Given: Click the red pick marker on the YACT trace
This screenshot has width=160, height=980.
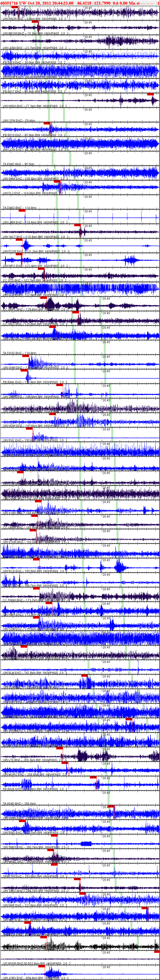Looking at the screenshot, I should [x=77, y=225].
